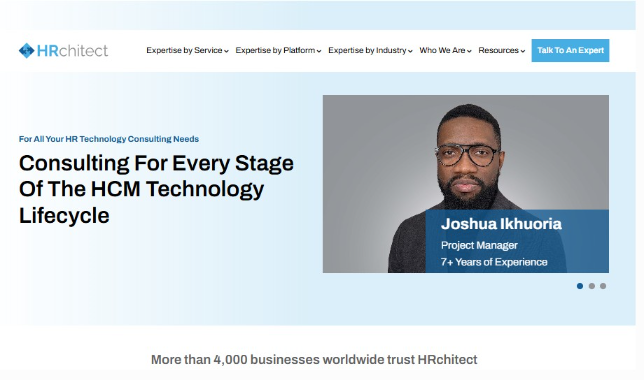Click the '7+ Years of Experience' text
Screen dimensions: 644x380
coord(494,262)
